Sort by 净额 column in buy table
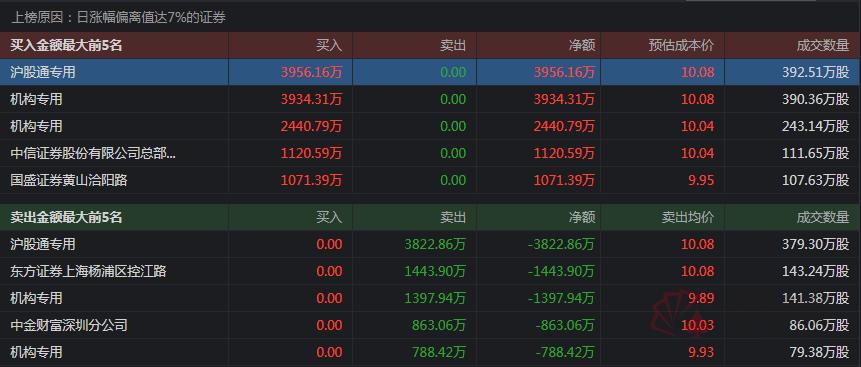 pos(582,46)
